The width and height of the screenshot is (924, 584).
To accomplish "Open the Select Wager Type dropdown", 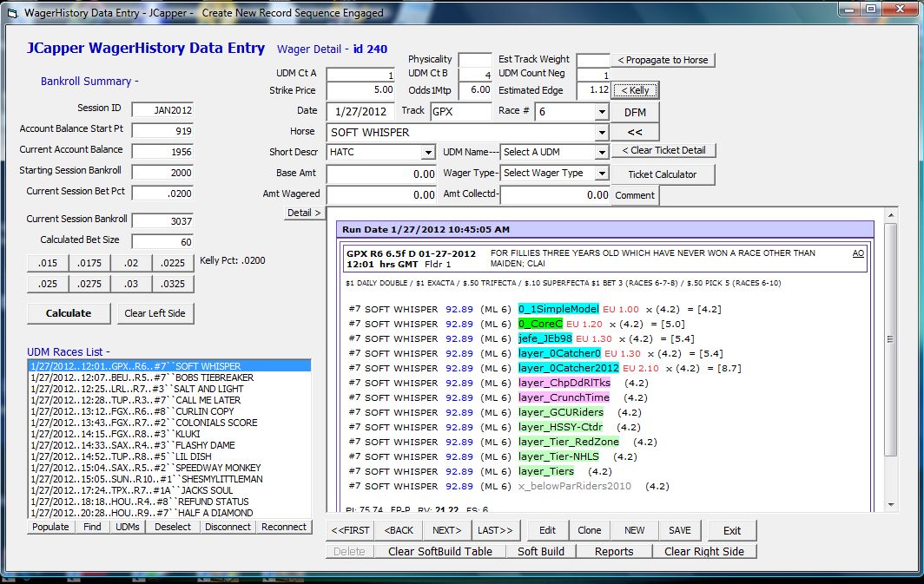I will (601, 173).
